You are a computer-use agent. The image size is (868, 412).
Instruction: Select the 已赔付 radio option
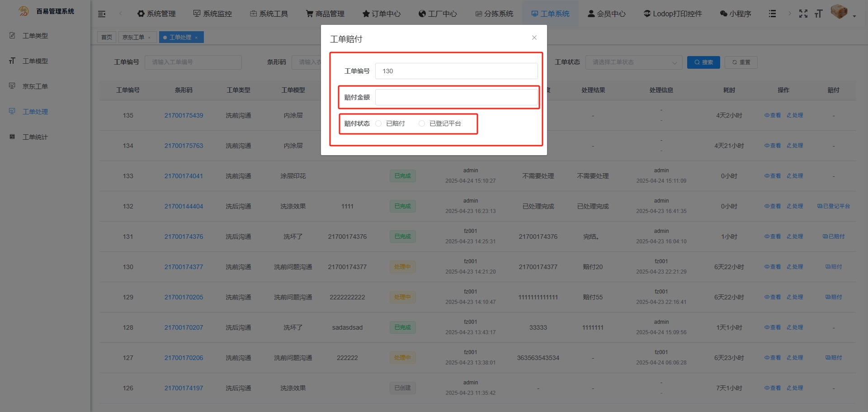coord(379,123)
